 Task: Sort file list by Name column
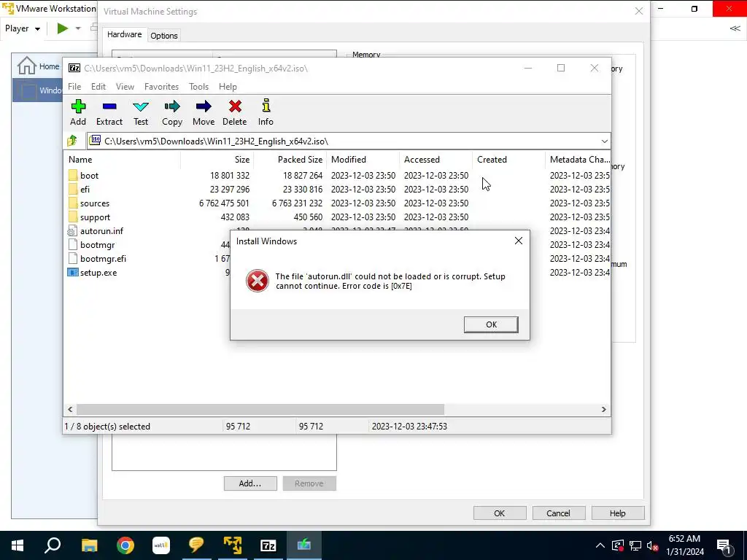[x=122, y=160]
